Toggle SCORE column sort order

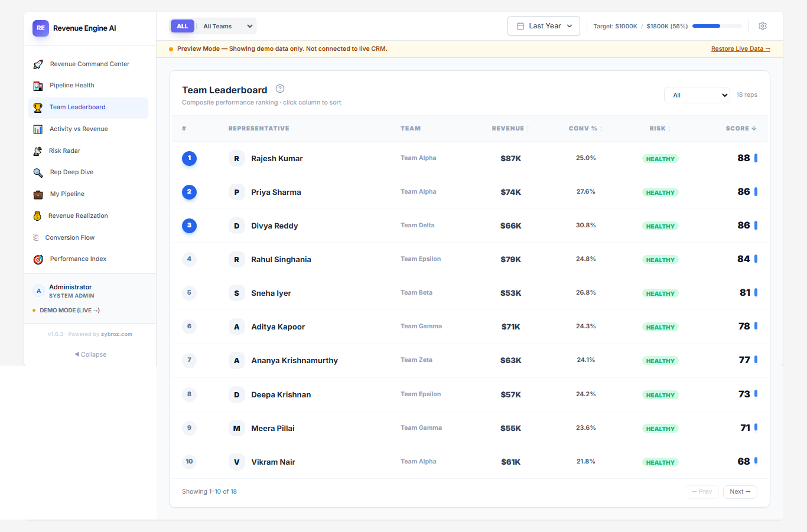click(741, 128)
